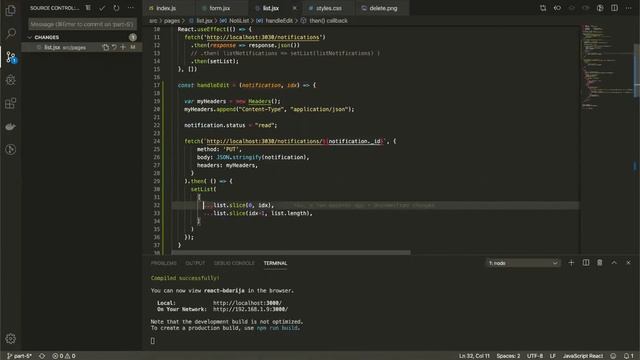Open branch picker 'part-5*' in status bar
Screen dimensions: 640x360
(x=19, y=356)
